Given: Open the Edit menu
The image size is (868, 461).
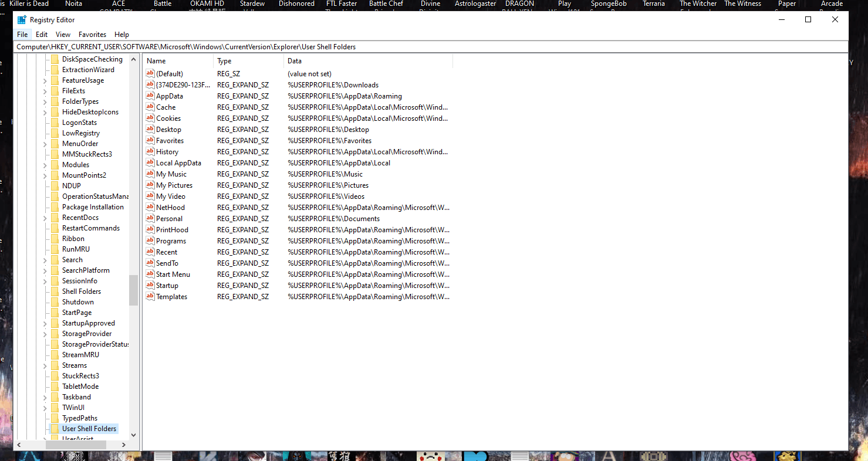Looking at the screenshot, I should [42, 35].
